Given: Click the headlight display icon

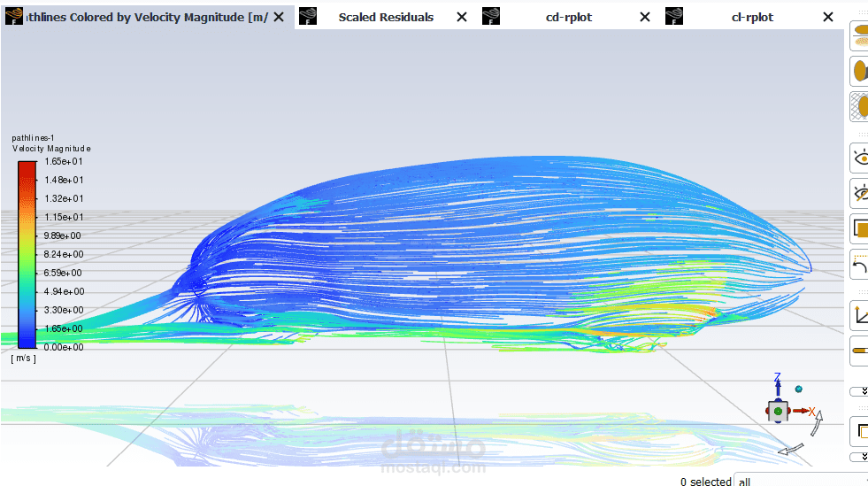Looking at the screenshot, I should pyautogui.click(x=860, y=71).
